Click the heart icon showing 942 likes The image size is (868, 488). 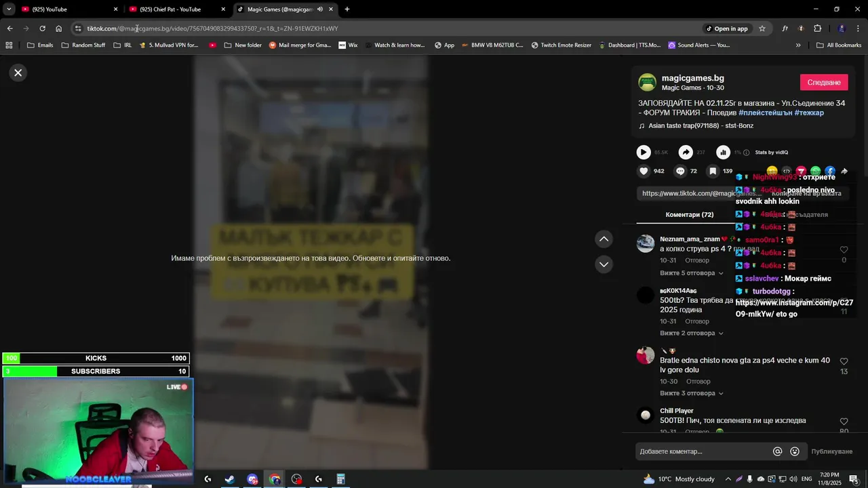pos(644,171)
